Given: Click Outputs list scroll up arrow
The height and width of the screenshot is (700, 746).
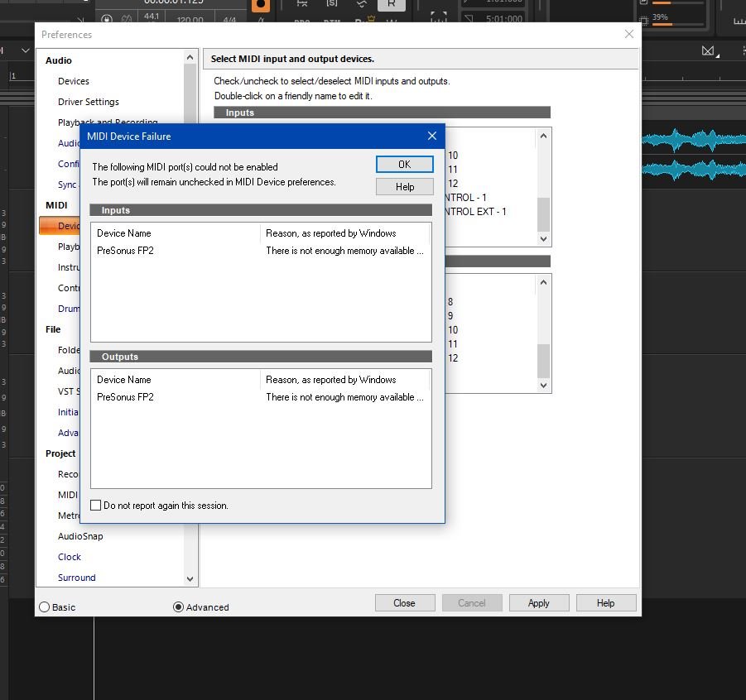Looking at the screenshot, I should [x=543, y=282].
